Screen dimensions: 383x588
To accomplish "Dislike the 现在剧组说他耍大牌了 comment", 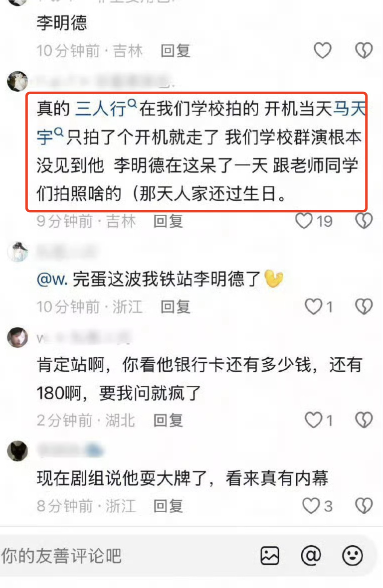I will [364, 505].
